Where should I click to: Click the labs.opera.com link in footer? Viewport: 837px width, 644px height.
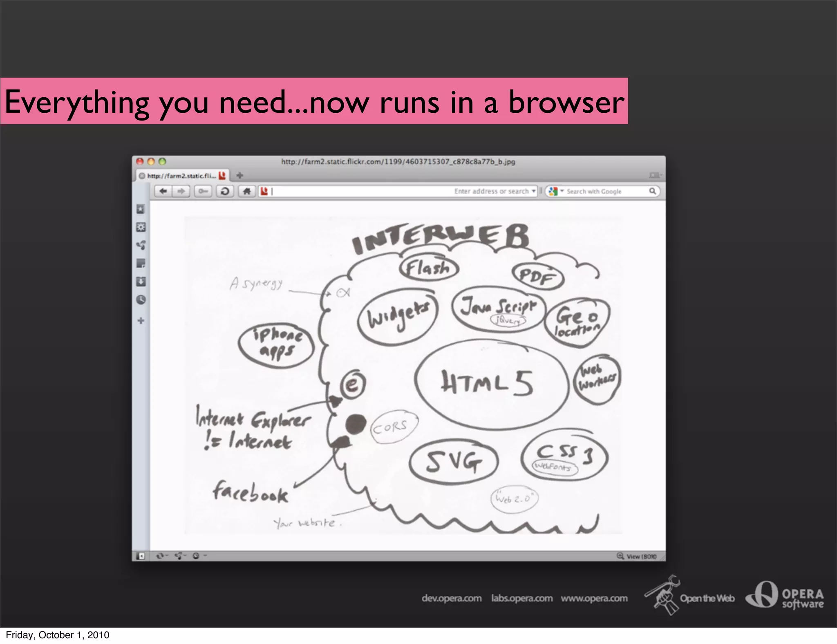click(522, 598)
